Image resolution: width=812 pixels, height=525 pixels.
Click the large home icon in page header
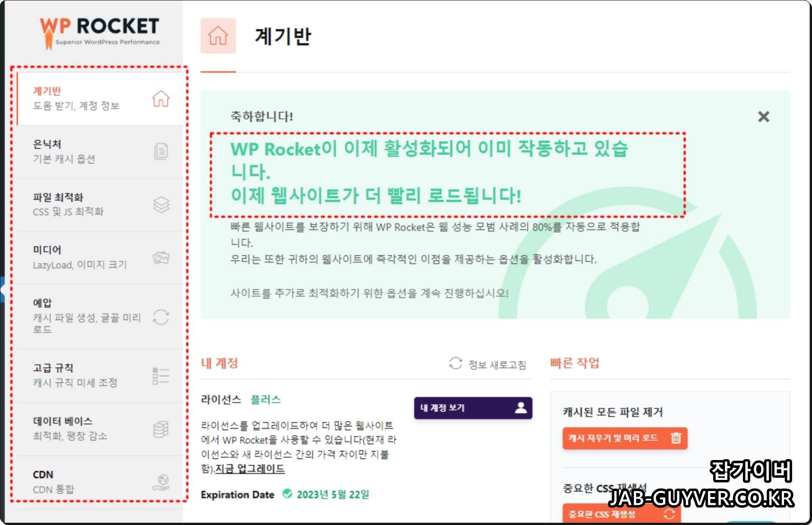point(218,36)
